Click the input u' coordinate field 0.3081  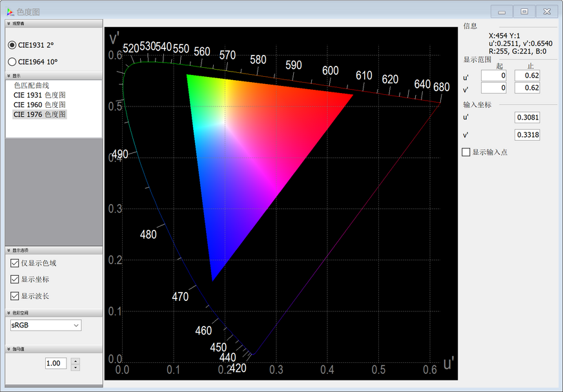coord(527,118)
